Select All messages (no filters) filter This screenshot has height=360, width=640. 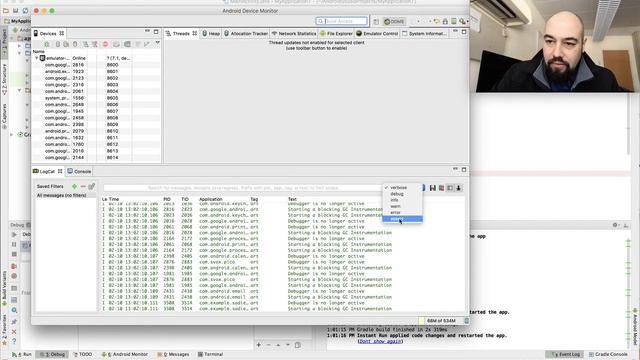tap(62, 196)
